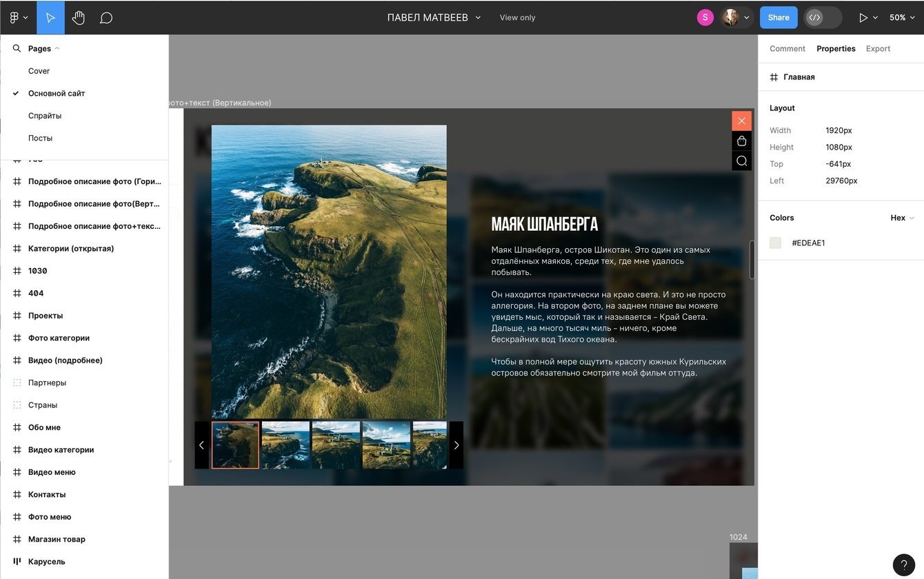The width and height of the screenshot is (924, 579).
Task: Click the dotted group icon beside Страны
Action: coord(17,405)
